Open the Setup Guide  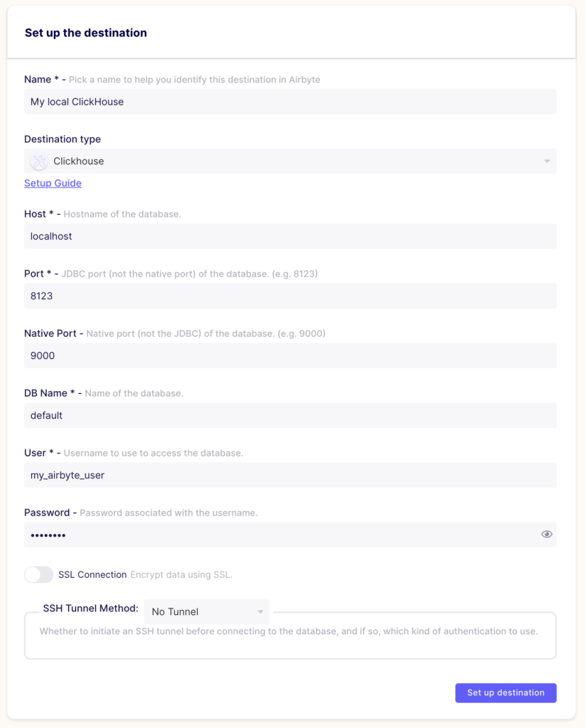pyautogui.click(x=53, y=183)
